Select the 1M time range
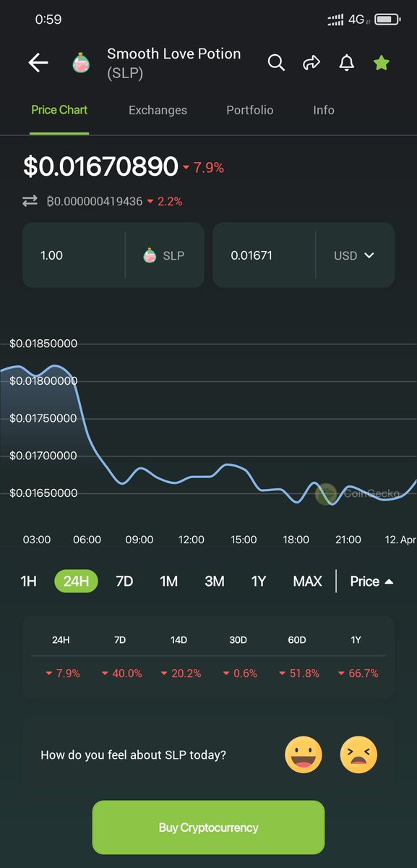 coord(168,581)
